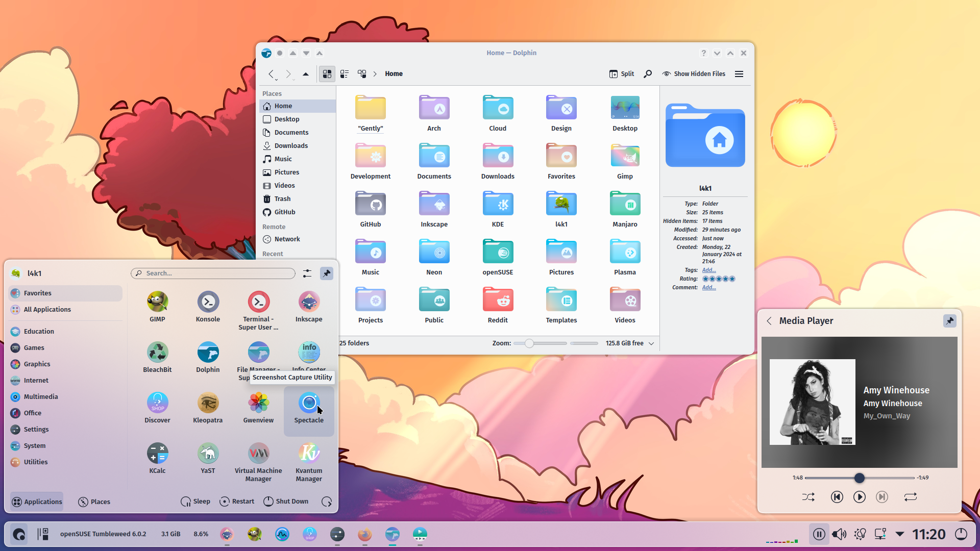Screen dimensions: 980x551
Task: Switch Dolphin to icons view mode
Action: [x=327, y=74]
